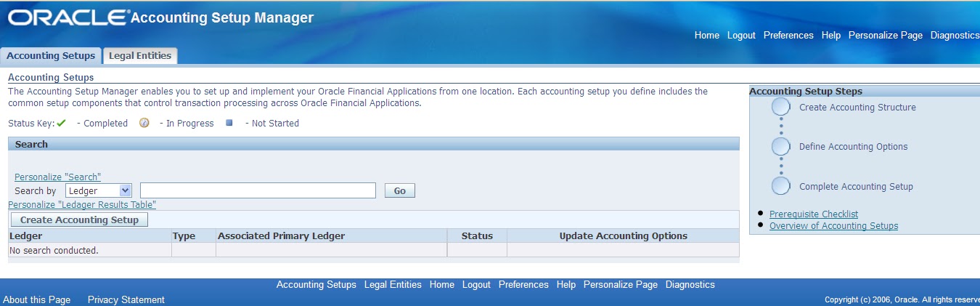This screenshot has height=306, width=980.
Task: Click the Accounting Setup Steps panel heading
Action: tap(806, 91)
